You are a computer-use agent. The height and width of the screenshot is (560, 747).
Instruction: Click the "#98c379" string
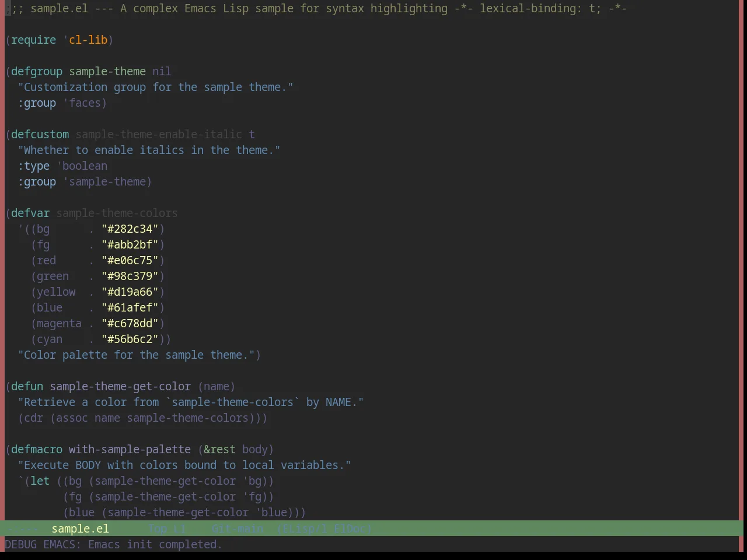click(x=130, y=276)
